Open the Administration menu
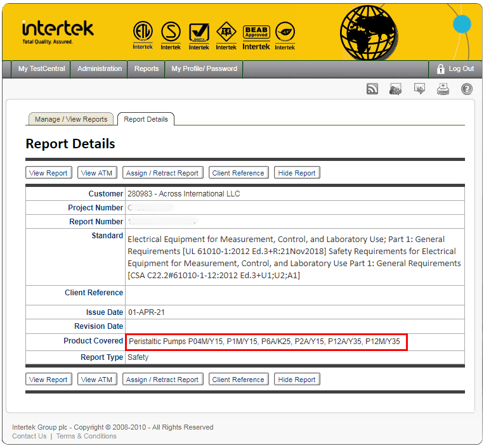This screenshot has height=448, width=484. pyautogui.click(x=100, y=68)
